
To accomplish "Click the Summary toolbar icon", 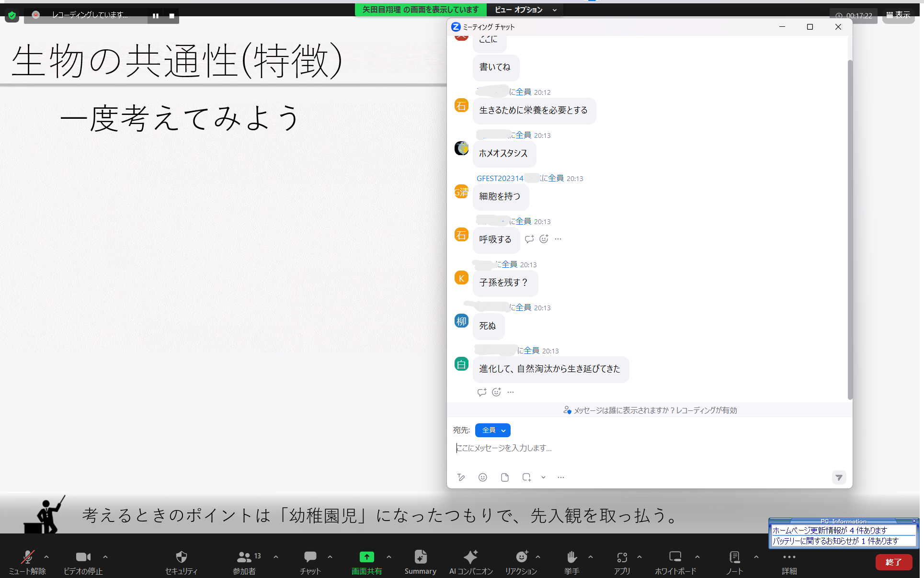I will pos(420,562).
